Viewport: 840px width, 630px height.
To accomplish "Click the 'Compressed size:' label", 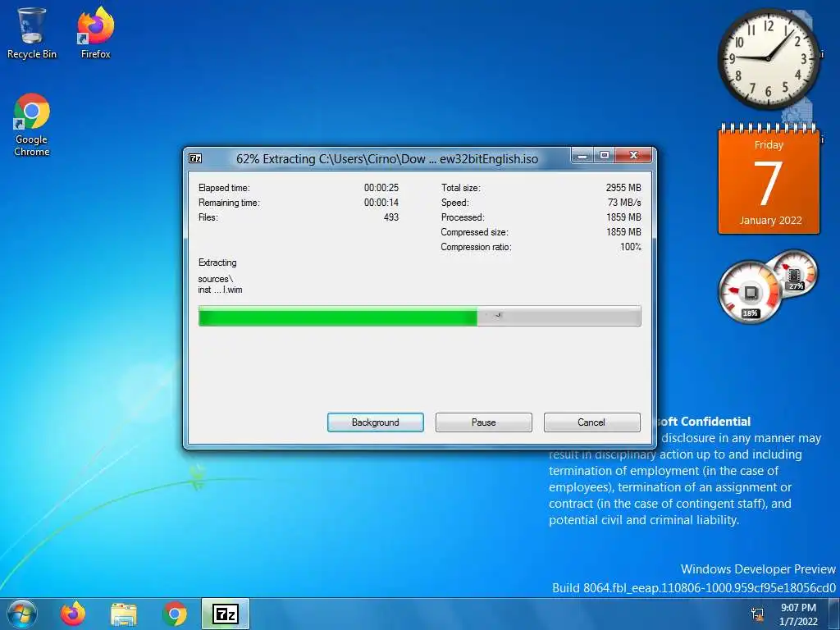I will click(x=475, y=232).
